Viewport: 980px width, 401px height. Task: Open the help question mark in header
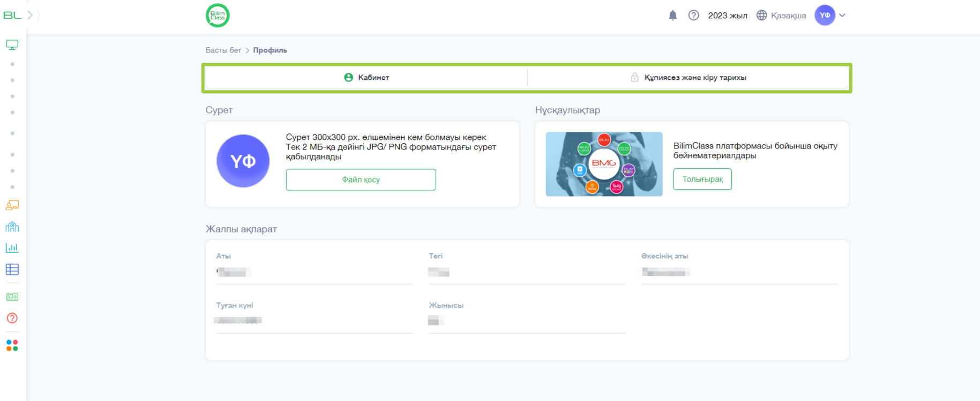coord(694,16)
